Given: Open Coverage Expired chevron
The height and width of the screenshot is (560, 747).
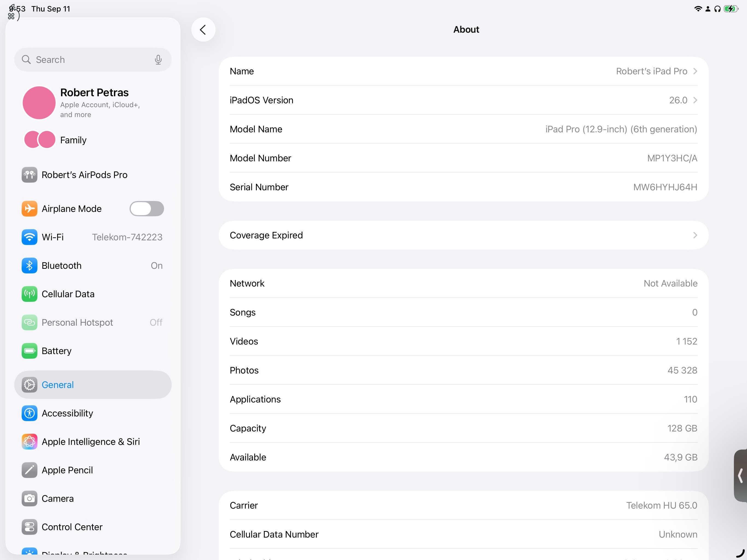Looking at the screenshot, I should (x=695, y=235).
